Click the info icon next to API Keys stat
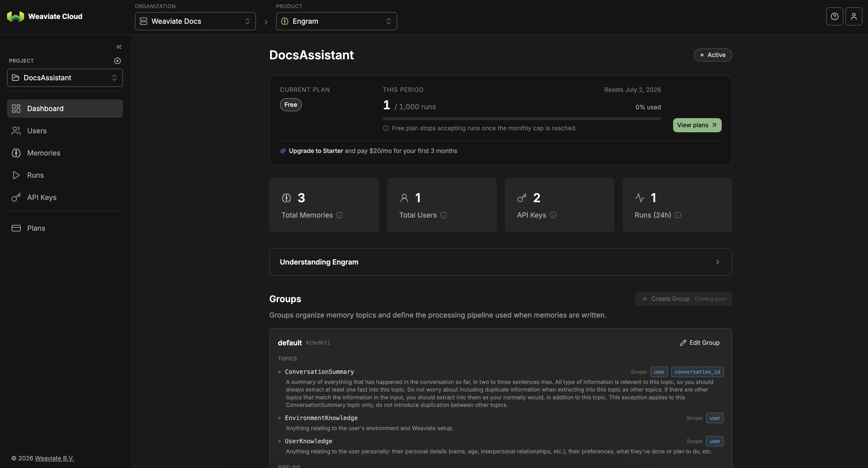Image resolution: width=868 pixels, height=468 pixels. tap(553, 215)
